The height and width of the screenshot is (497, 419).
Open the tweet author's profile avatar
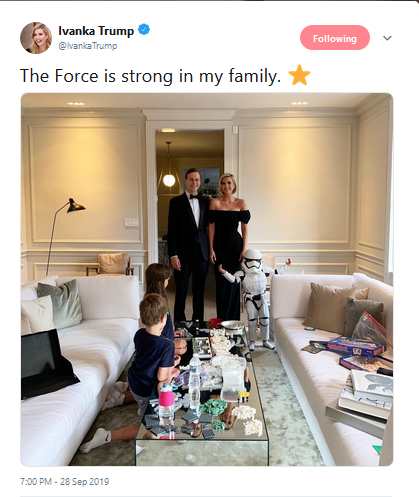(36, 38)
